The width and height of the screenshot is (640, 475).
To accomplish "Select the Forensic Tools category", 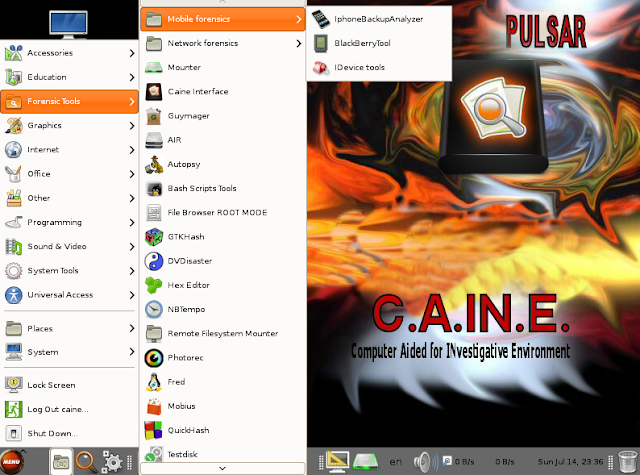I will pos(69,101).
